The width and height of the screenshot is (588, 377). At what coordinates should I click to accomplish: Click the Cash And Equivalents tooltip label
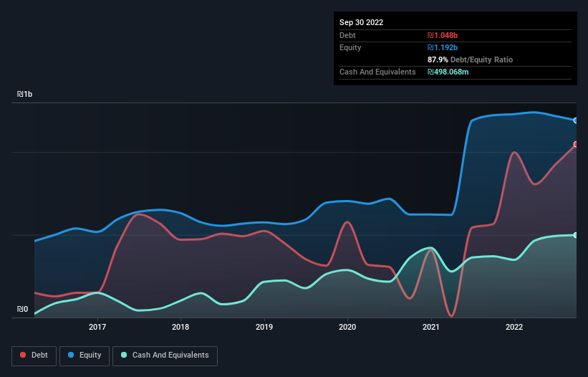pos(377,72)
